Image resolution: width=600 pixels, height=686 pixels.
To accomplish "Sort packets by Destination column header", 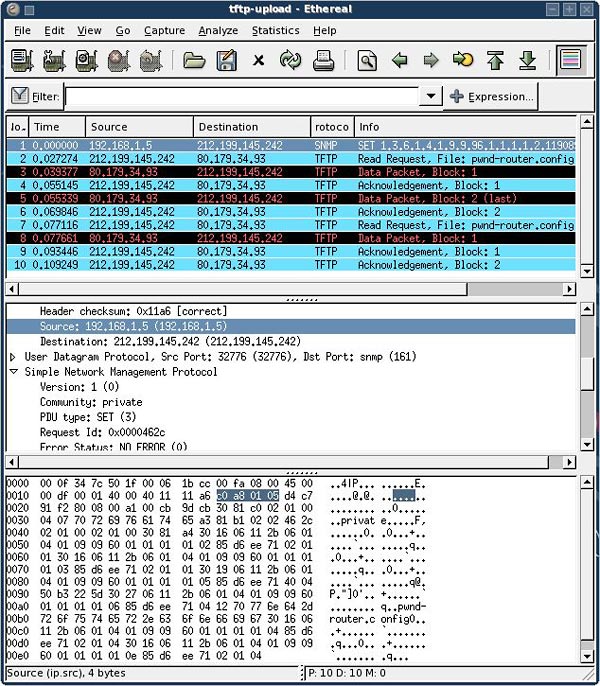I will pos(250,127).
